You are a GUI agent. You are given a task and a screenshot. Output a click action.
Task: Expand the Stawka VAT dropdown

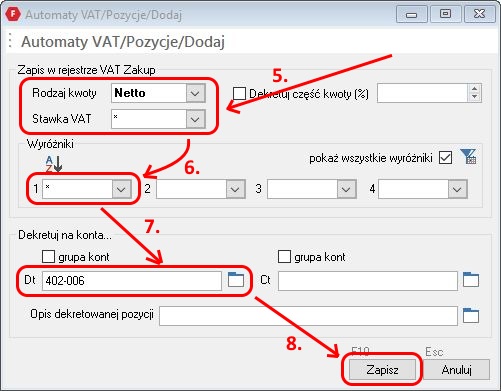tap(195, 119)
